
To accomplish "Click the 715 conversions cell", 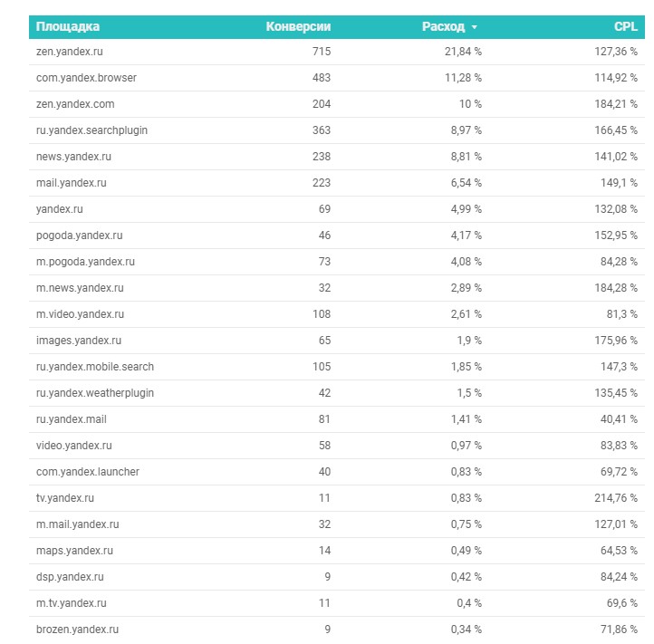I will click(322, 52).
